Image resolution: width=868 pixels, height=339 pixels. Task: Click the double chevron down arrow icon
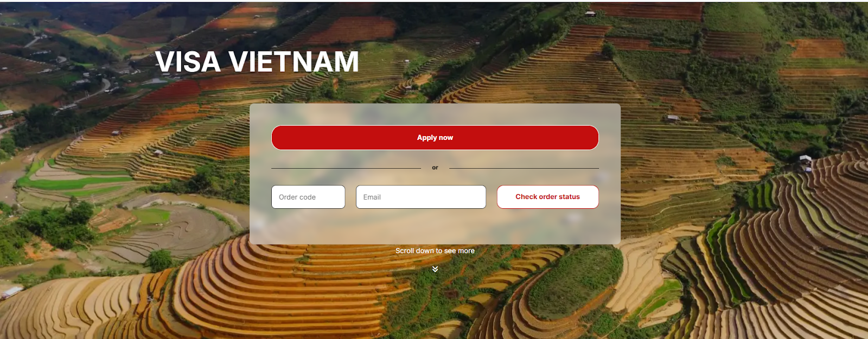(x=435, y=269)
